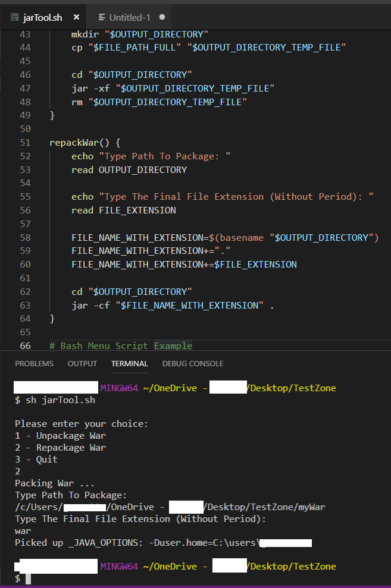Show the DEBUG CONSOLE panel
This screenshot has width=391, height=588.
pos(192,363)
